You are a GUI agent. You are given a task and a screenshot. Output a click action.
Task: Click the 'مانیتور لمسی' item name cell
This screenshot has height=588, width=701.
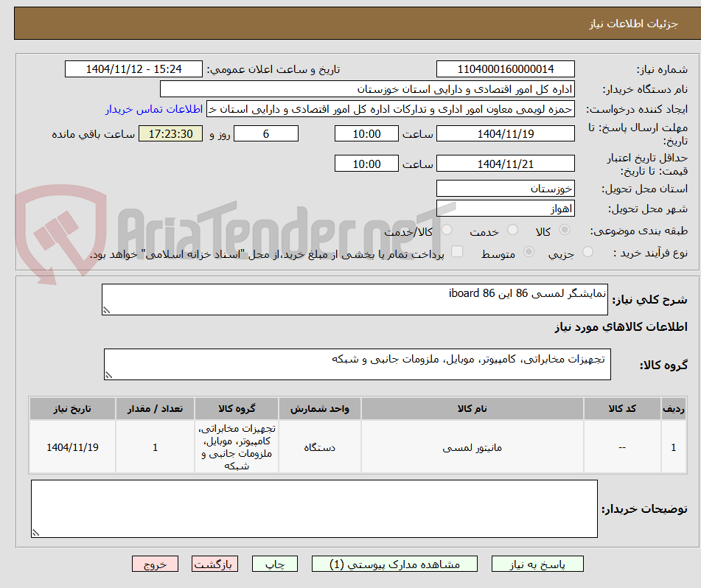click(472, 447)
